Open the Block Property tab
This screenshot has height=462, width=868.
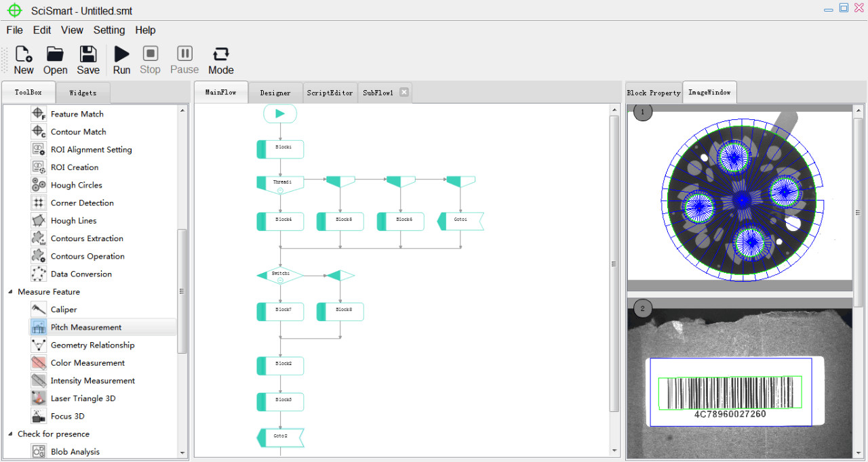[654, 93]
